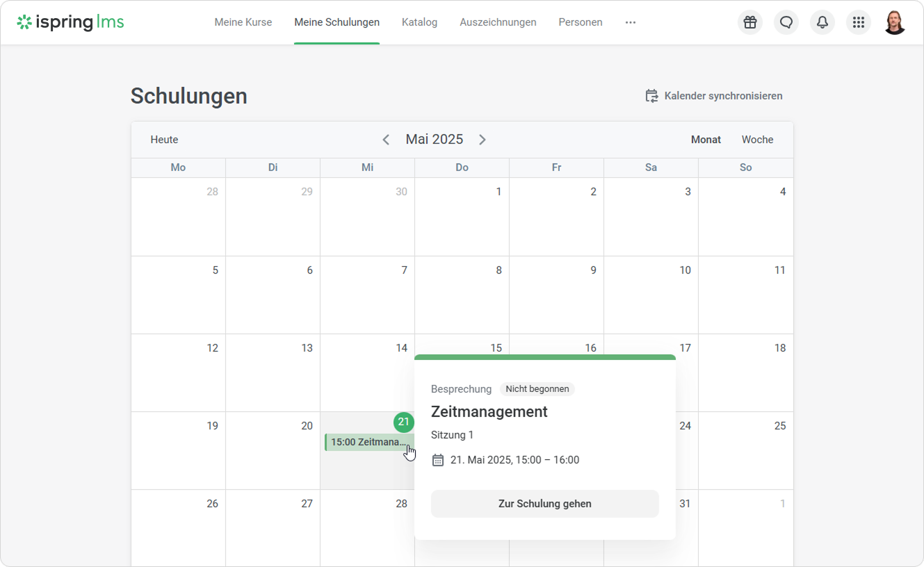This screenshot has width=924, height=567.
Task: Go to the previous month arrow
Action: (386, 140)
